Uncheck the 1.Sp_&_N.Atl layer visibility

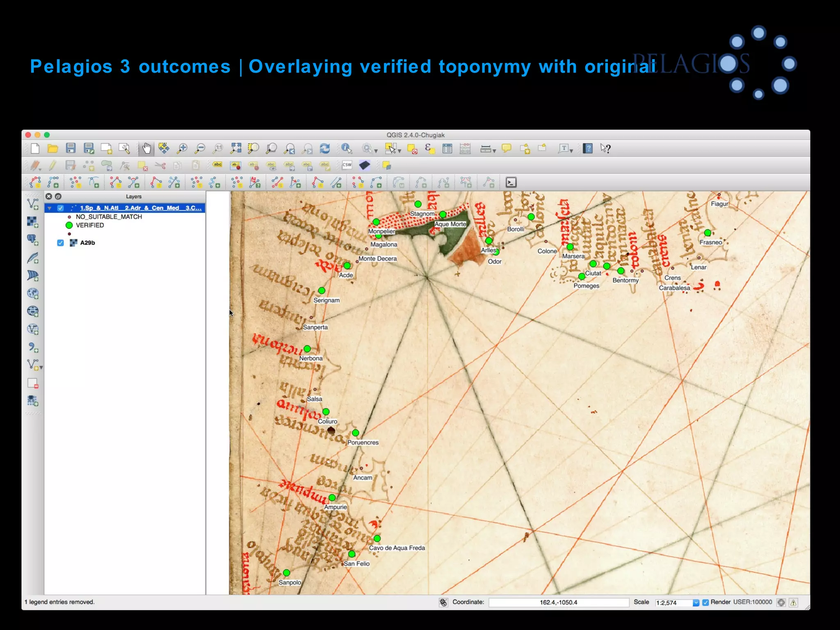[60, 208]
